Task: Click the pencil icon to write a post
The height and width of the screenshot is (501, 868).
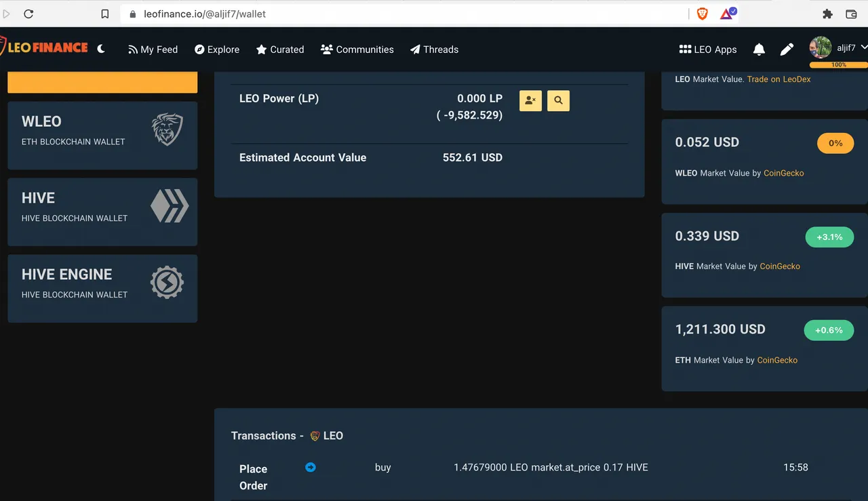Action: click(787, 49)
